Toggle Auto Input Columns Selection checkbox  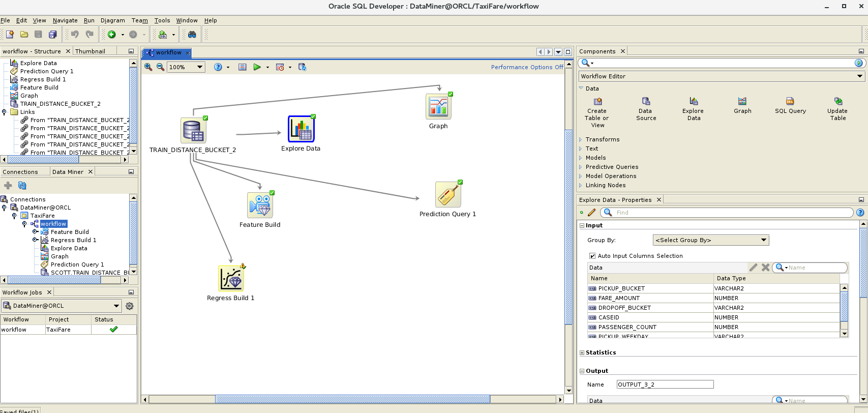pyautogui.click(x=592, y=256)
